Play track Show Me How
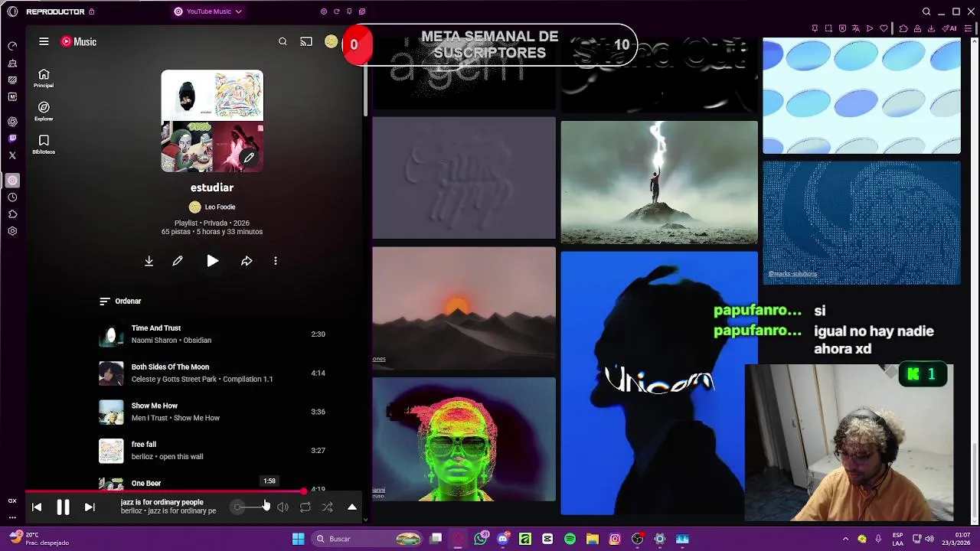The image size is (980, 551). point(111,412)
